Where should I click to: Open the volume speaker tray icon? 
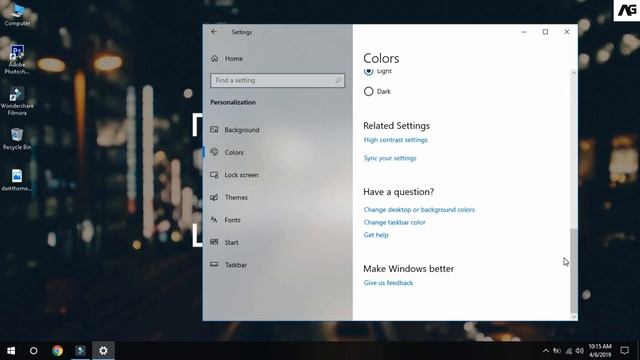580,351
